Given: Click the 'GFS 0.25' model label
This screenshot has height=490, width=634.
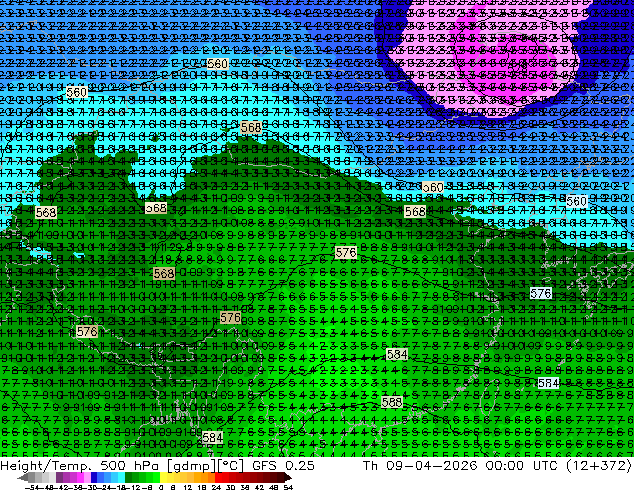Looking at the screenshot, I should coord(283,466).
